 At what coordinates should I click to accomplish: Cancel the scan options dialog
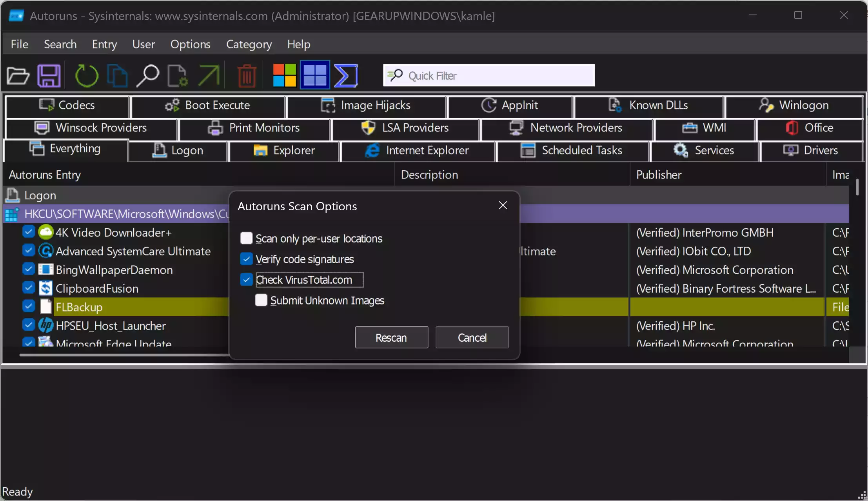pyautogui.click(x=471, y=337)
